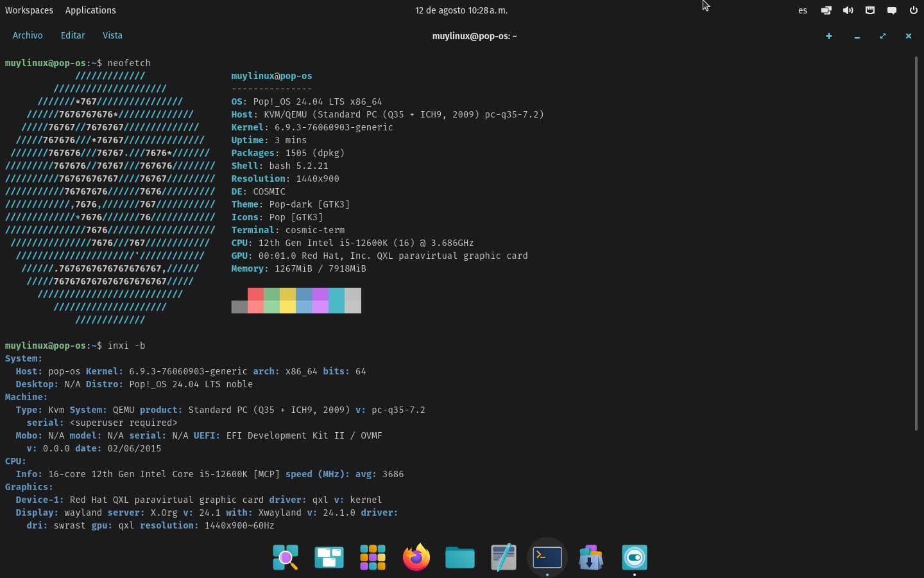The width and height of the screenshot is (924, 578).
Task: Click the 'inxi -b' command text
Action: 126,346
